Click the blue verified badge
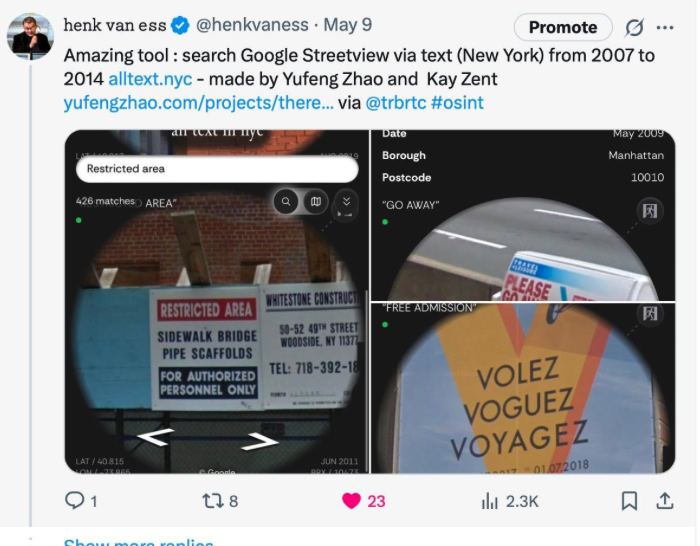 pyautogui.click(x=181, y=25)
